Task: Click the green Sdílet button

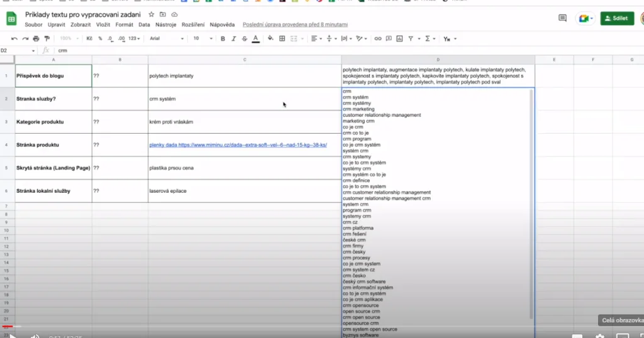Action: [617, 18]
